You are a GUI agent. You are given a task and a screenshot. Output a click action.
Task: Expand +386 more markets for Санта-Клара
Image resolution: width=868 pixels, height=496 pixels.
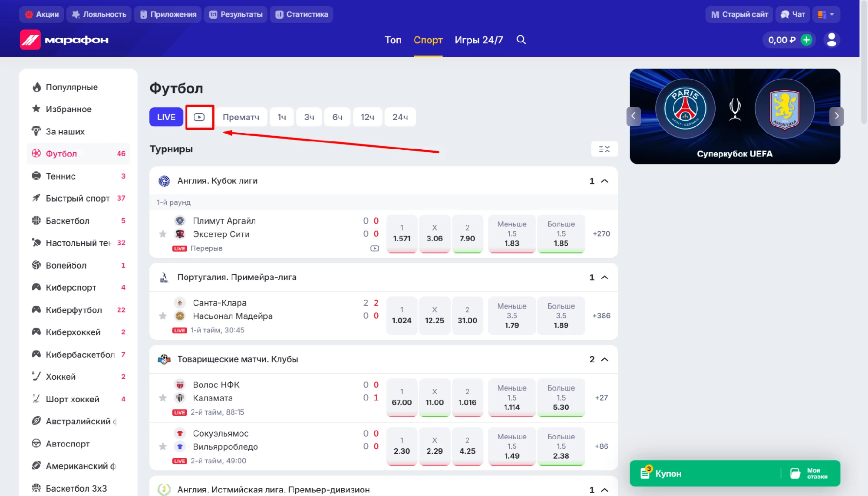pos(601,316)
